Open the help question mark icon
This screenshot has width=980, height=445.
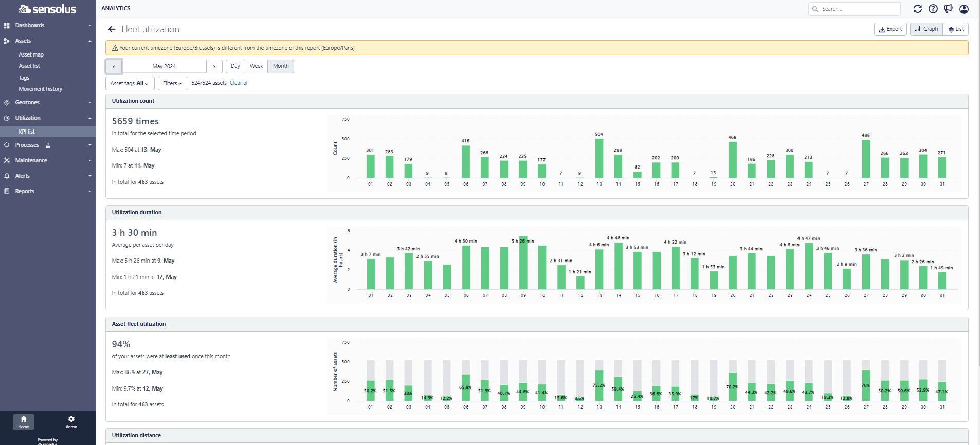tap(933, 9)
